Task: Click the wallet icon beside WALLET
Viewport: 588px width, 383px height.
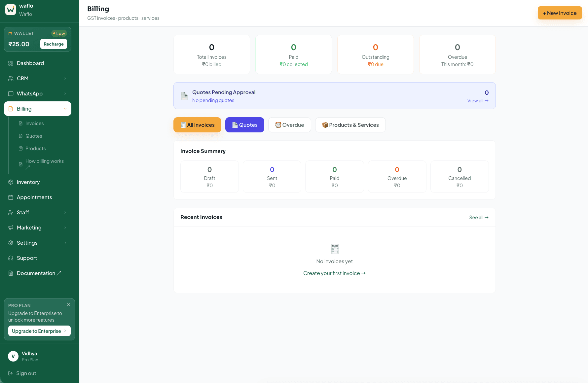Action: (x=10, y=33)
